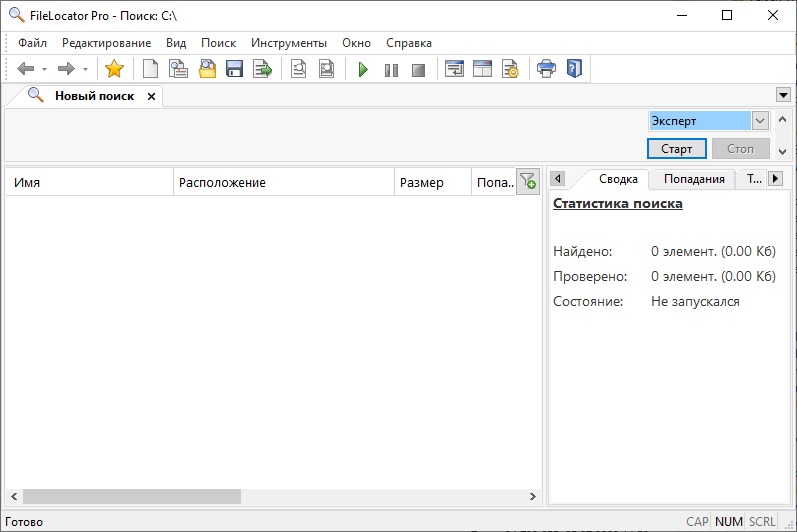Click the window layout panes icon
797x532 pixels.
tap(482, 69)
